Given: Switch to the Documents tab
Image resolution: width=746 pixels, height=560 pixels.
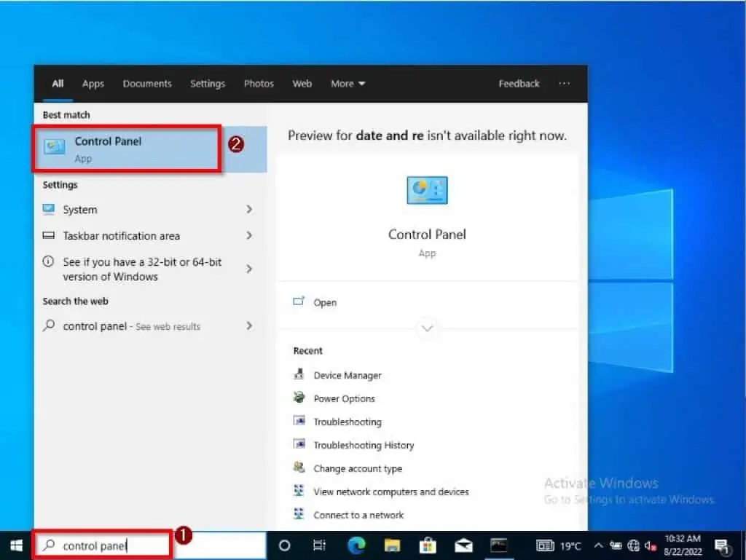Looking at the screenshot, I should point(147,84).
